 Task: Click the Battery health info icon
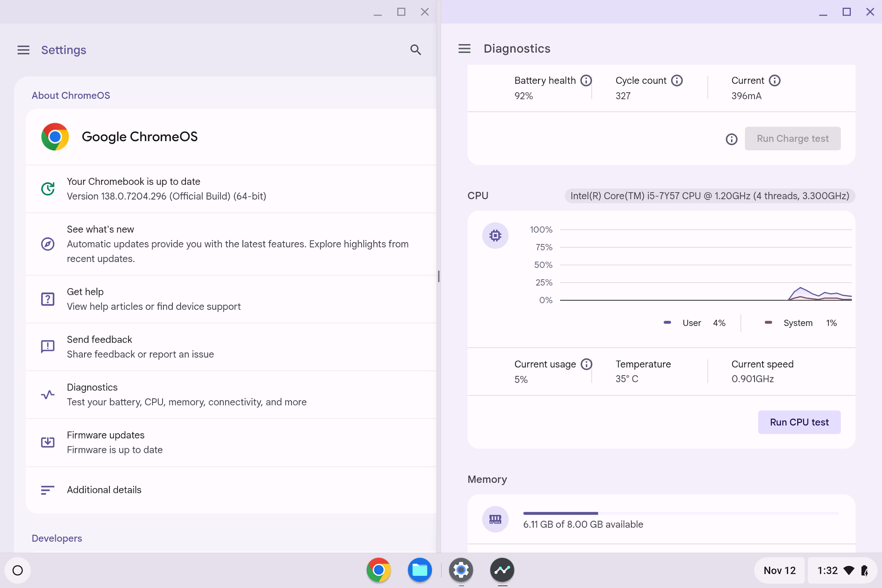(586, 81)
